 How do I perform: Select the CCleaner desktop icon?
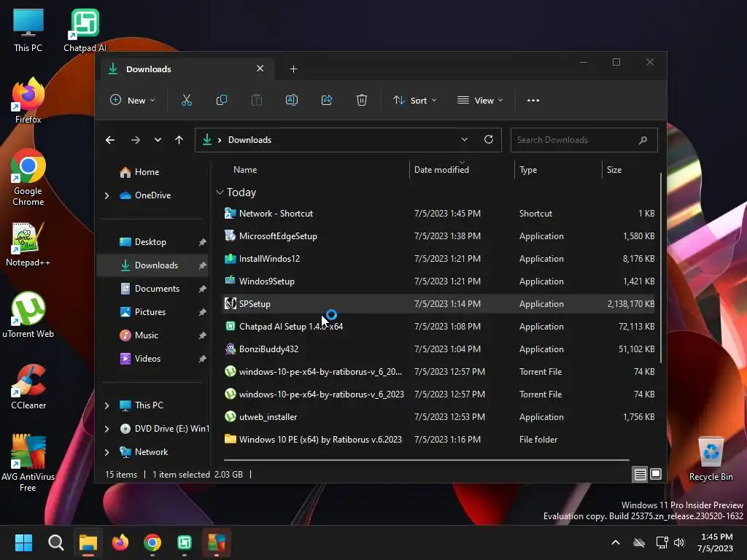tap(28, 386)
